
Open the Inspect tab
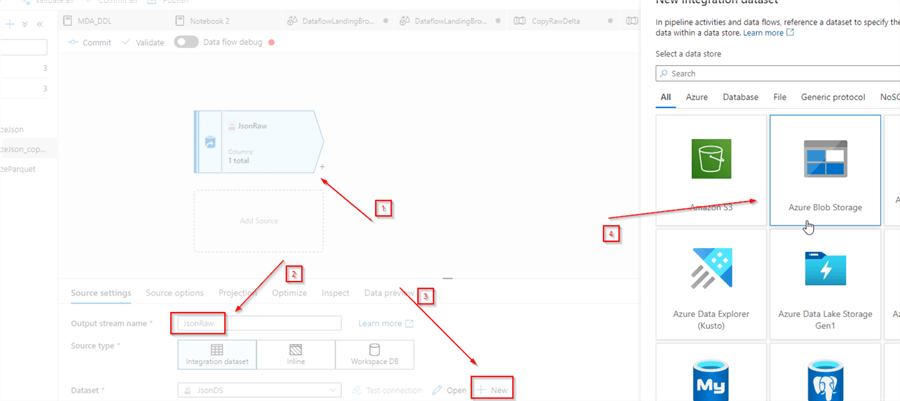[x=335, y=293]
